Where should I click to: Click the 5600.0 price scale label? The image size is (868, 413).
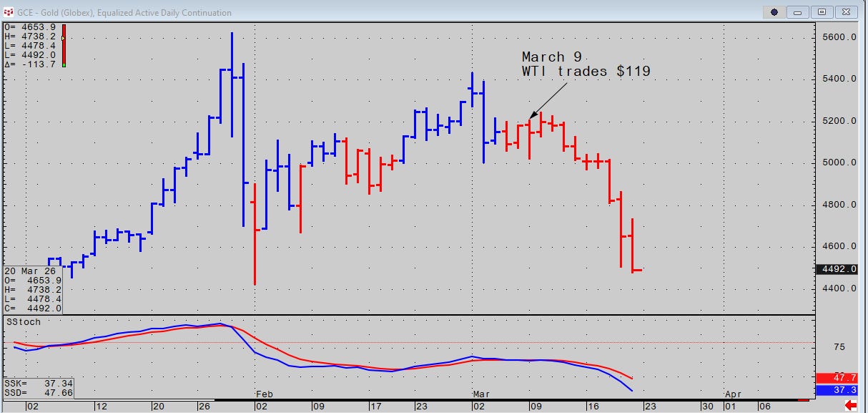[839, 37]
